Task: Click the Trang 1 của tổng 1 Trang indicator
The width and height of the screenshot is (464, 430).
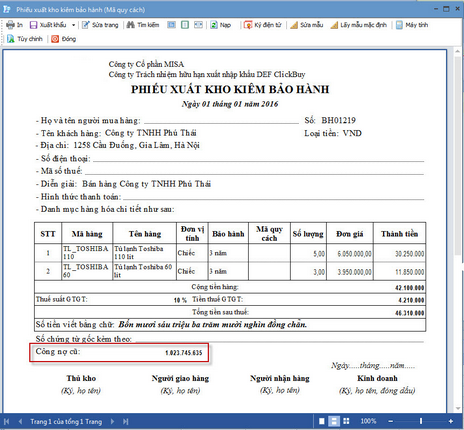Action: tap(66, 422)
